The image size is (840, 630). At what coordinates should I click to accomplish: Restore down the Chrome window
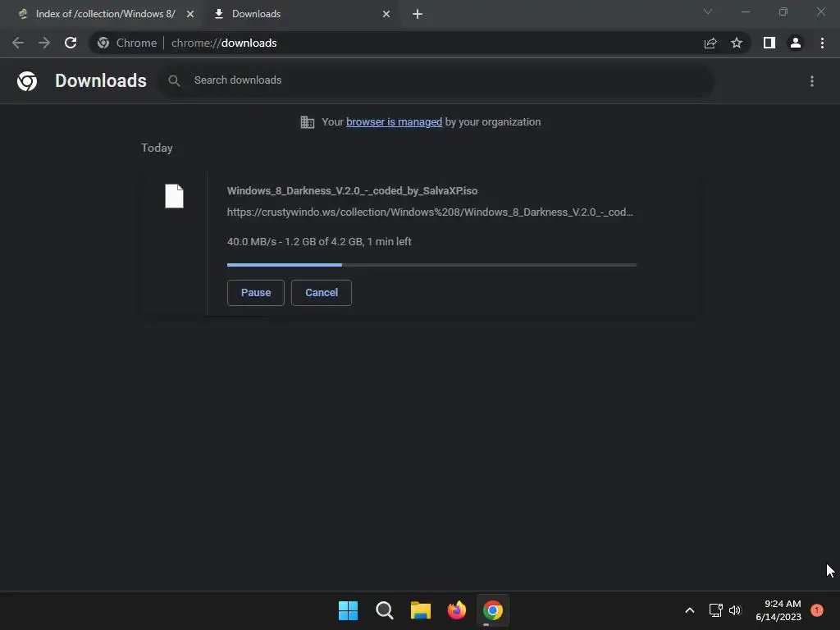coord(783,11)
